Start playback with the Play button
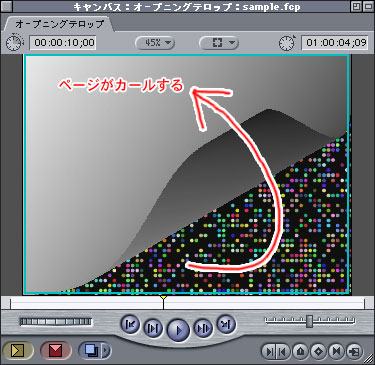Viewport: 375px width, 365px height. [x=178, y=330]
